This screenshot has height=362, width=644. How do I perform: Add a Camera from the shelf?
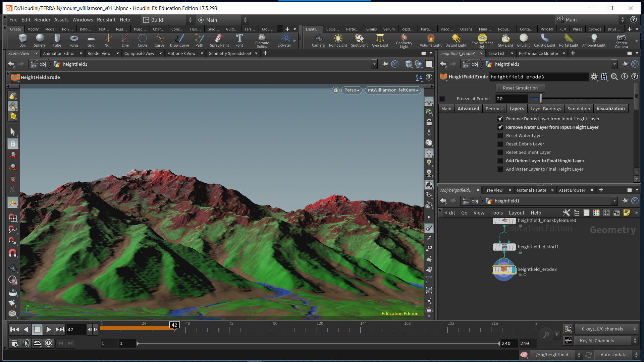click(318, 40)
